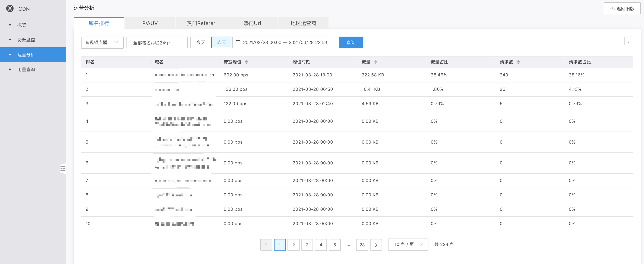Switch to the PV/UV tab
Image resolution: width=644 pixels, height=264 pixels.
150,23
